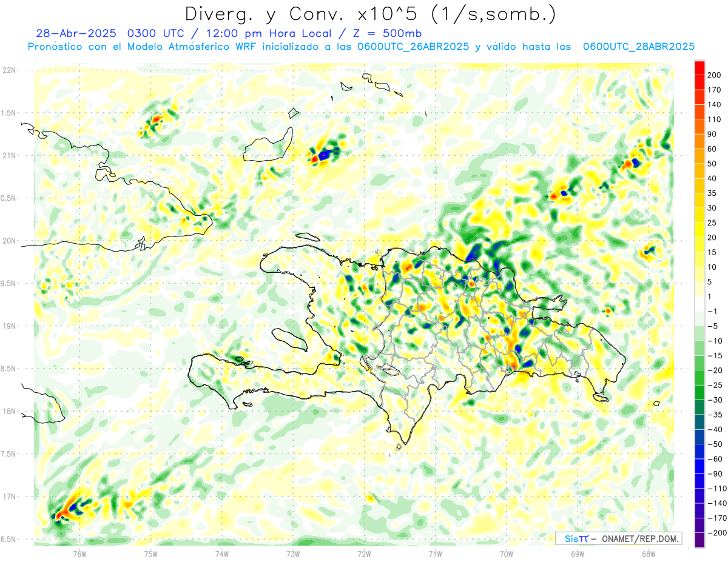
Task: Click the '20N' latitude label
Action: pyautogui.click(x=9, y=241)
